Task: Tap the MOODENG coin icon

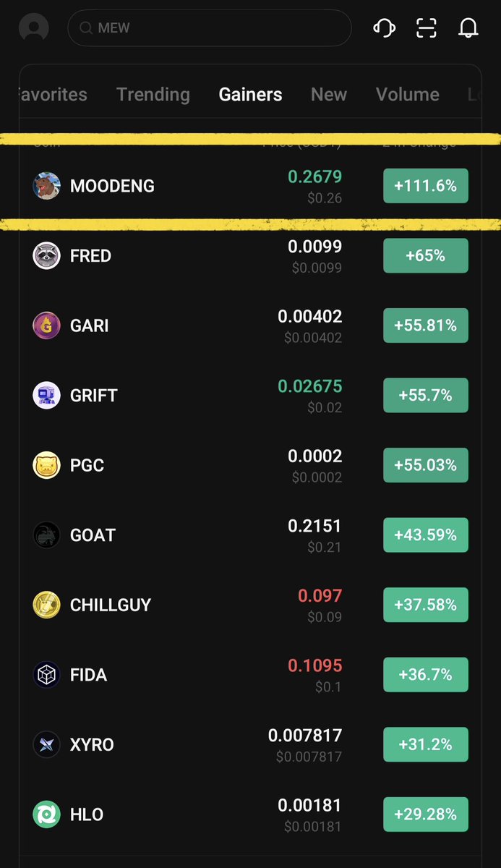Action: click(47, 186)
